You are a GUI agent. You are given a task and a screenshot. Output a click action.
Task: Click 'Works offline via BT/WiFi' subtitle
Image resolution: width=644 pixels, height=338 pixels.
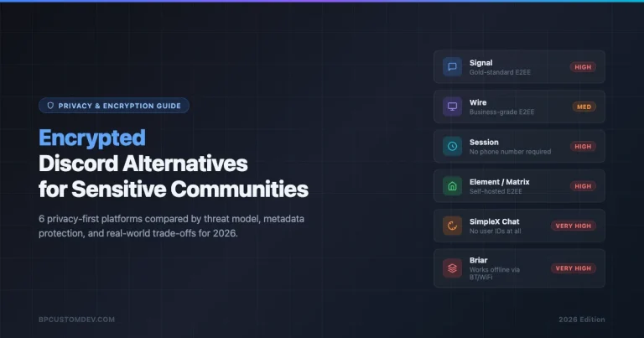(495, 273)
